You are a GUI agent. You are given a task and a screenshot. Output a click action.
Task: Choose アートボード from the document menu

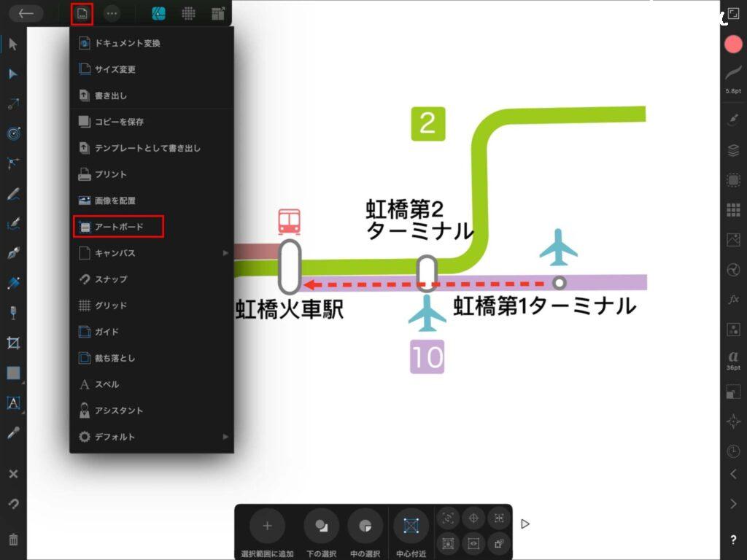tap(118, 227)
